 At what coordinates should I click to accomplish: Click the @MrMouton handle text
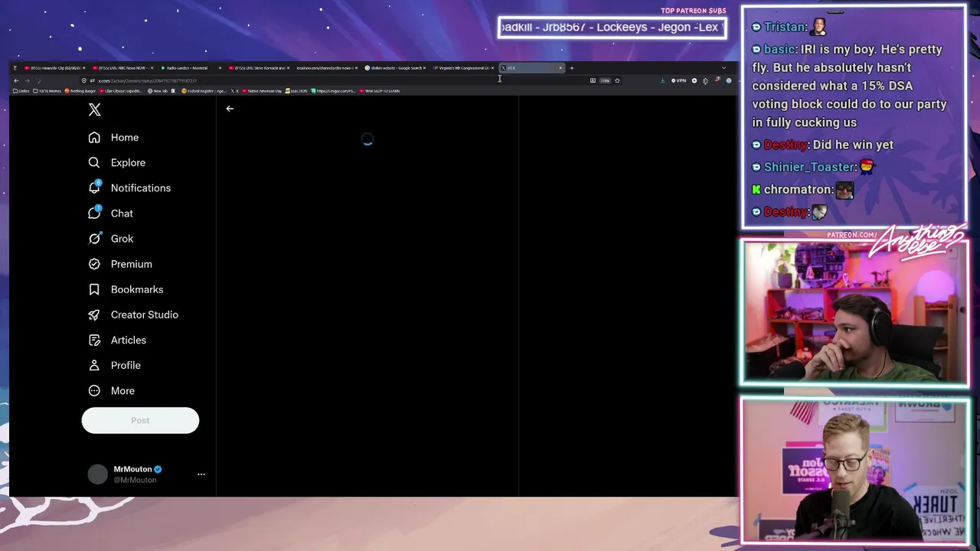pyautogui.click(x=135, y=480)
